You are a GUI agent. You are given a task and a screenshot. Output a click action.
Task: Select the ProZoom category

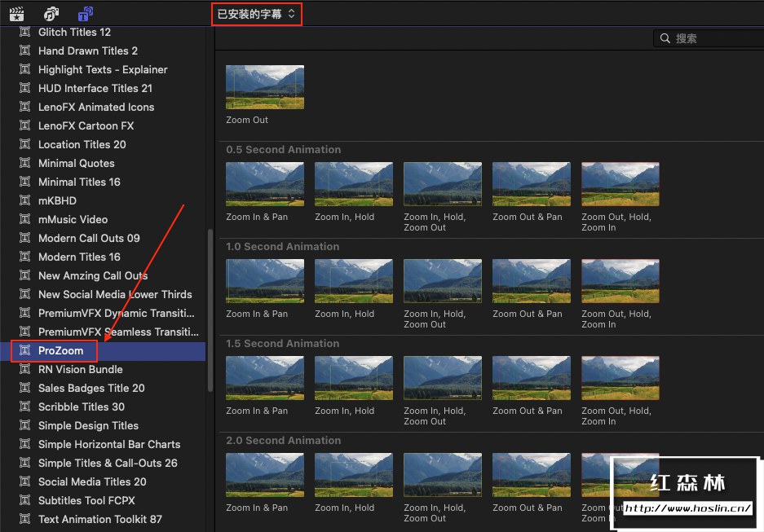[x=103, y=351]
